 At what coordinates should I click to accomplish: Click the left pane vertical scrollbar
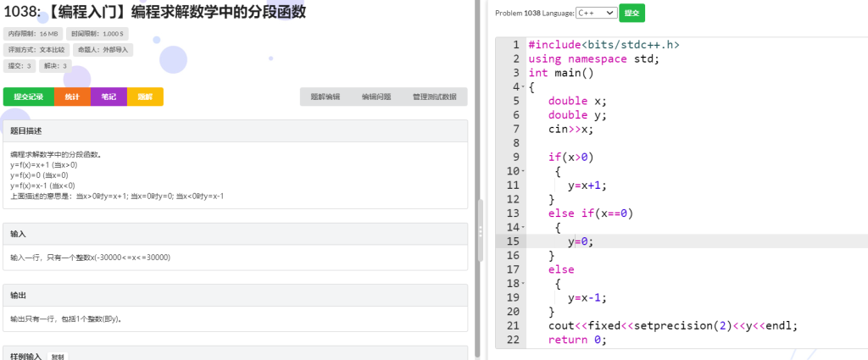pyautogui.click(x=478, y=180)
